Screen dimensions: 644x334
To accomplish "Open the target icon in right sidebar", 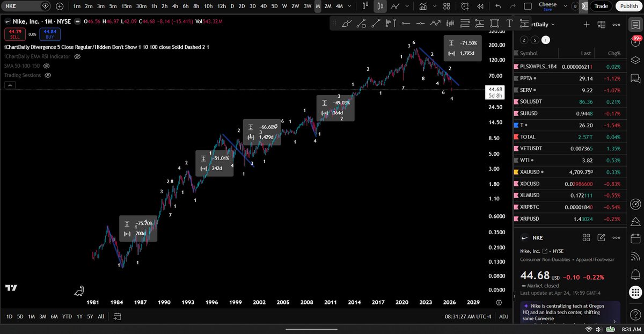I will pos(635,204).
